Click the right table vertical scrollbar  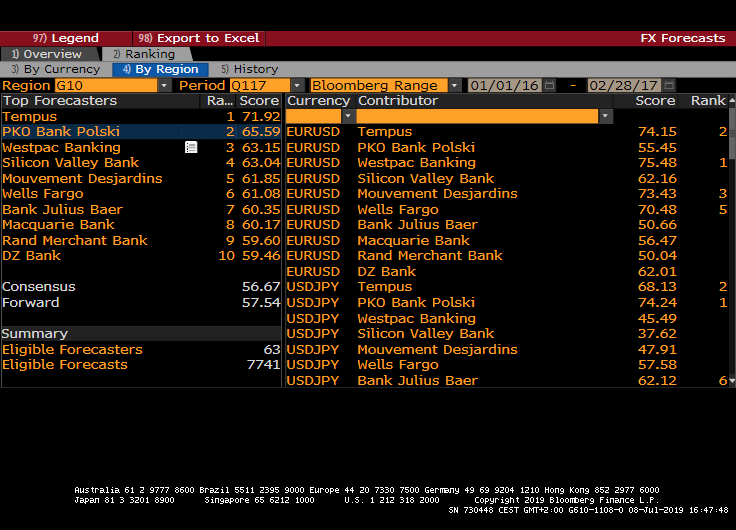tap(732, 250)
